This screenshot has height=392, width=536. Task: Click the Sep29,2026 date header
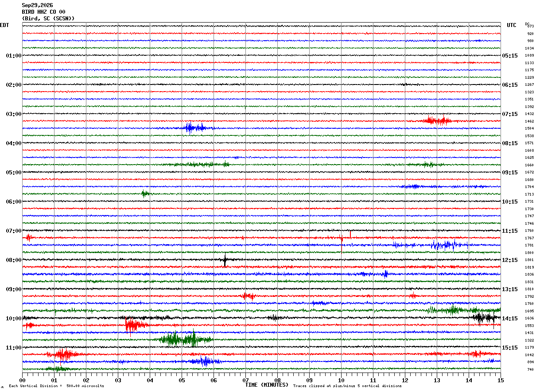37,5
